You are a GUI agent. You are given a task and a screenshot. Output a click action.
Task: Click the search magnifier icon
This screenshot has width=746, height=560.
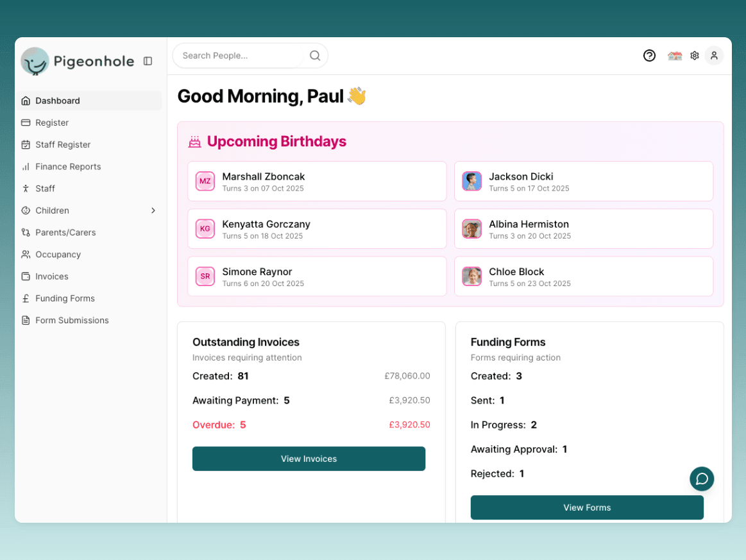pyautogui.click(x=315, y=56)
